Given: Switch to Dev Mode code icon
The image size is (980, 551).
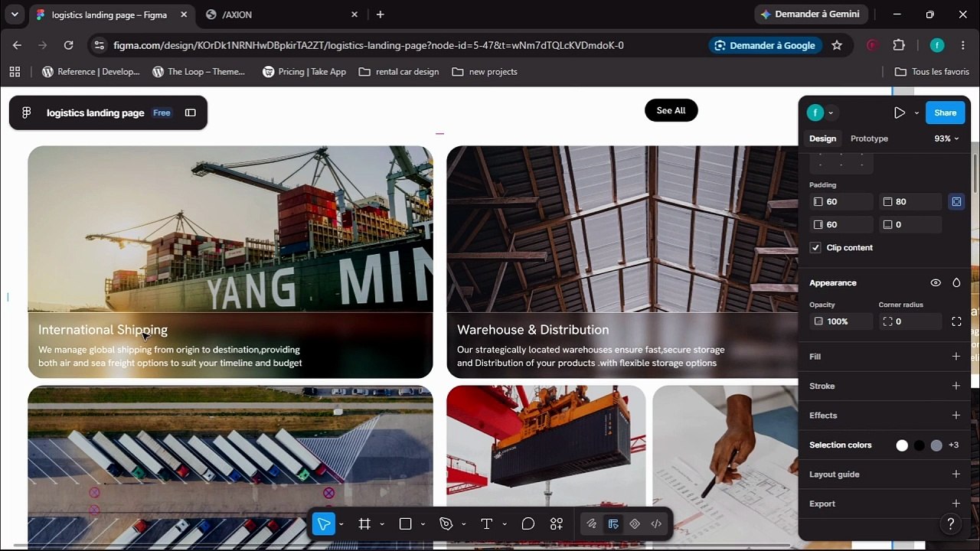Looking at the screenshot, I should (656, 524).
